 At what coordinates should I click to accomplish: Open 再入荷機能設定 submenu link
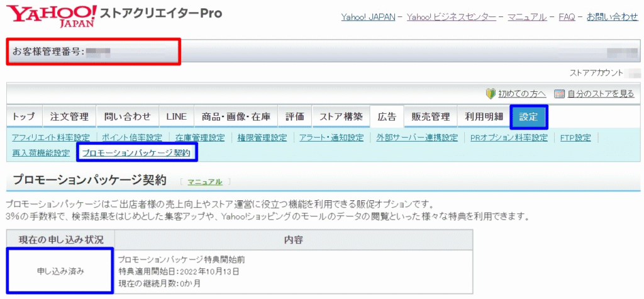click(41, 153)
